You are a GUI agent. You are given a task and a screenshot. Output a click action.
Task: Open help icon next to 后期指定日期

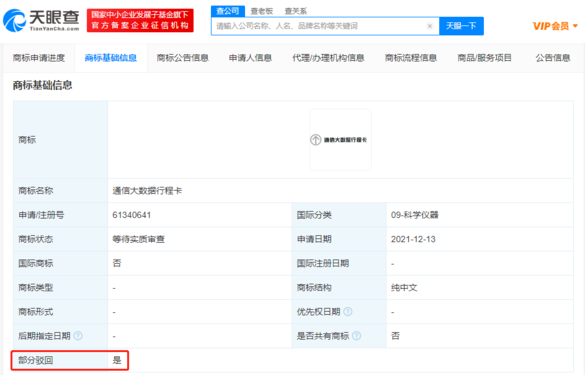coord(78,336)
